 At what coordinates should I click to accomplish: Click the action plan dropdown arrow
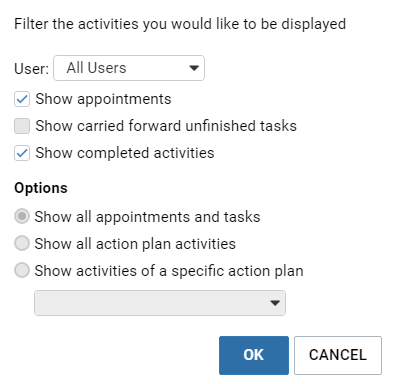tap(275, 303)
